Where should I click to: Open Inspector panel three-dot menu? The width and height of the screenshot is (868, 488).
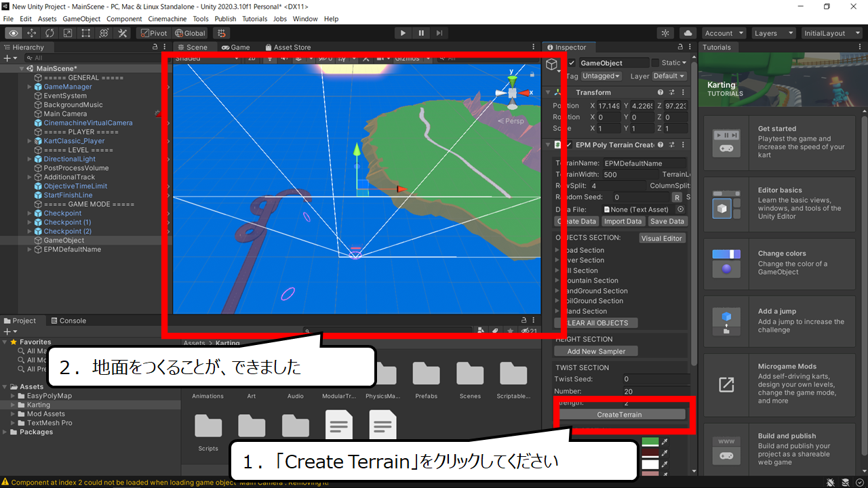[x=691, y=47]
